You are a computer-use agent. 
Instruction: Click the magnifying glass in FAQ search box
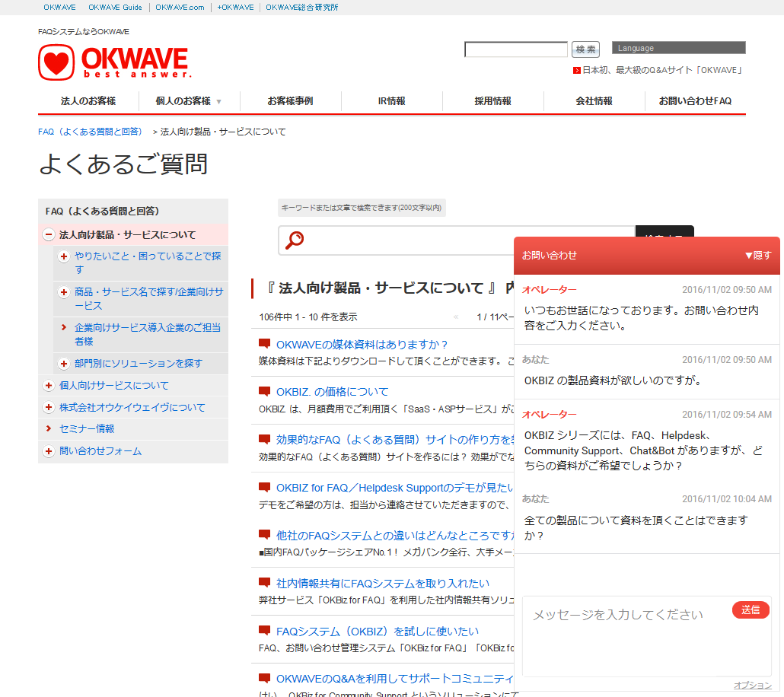[295, 240]
